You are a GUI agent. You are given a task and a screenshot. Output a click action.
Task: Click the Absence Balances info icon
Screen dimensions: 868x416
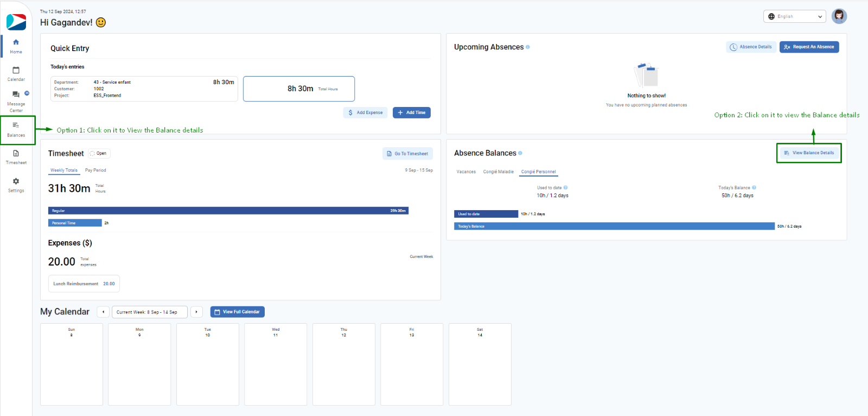(x=520, y=153)
